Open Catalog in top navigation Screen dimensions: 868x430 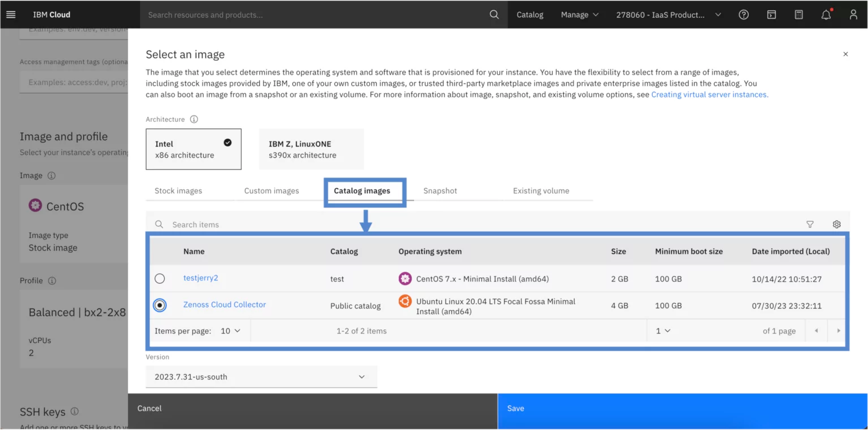click(530, 14)
